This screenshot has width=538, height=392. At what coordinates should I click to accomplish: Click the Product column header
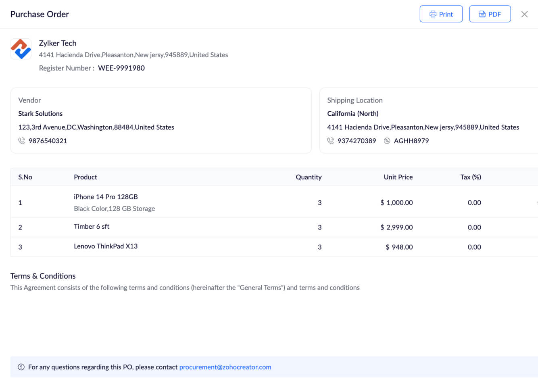pyautogui.click(x=85, y=177)
